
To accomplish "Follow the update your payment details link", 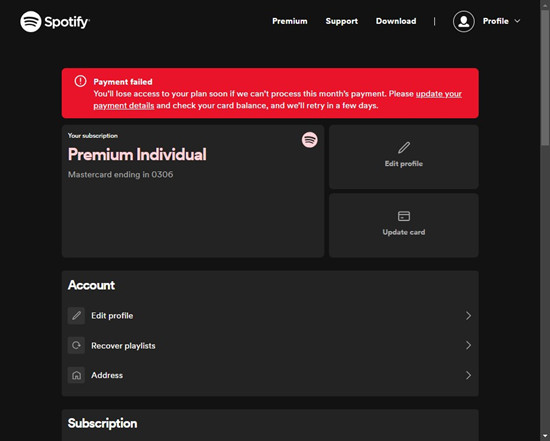I will tap(438, 94).
